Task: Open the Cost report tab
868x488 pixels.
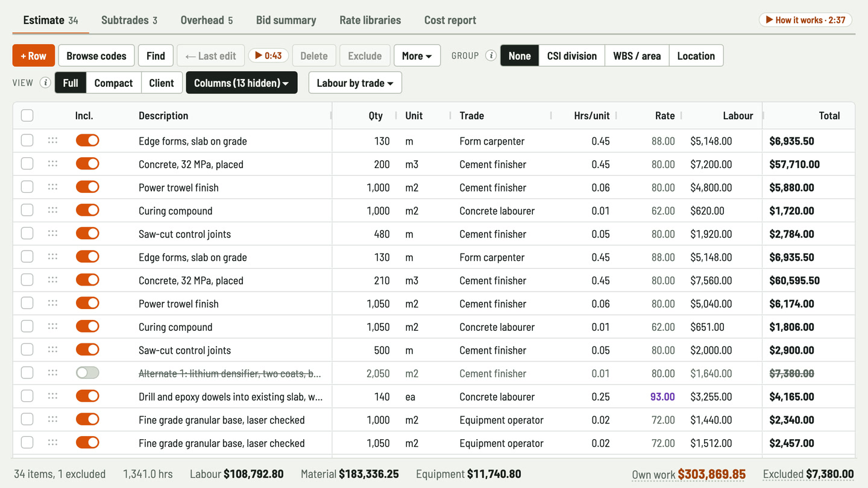Action: (x=450, y=20)
